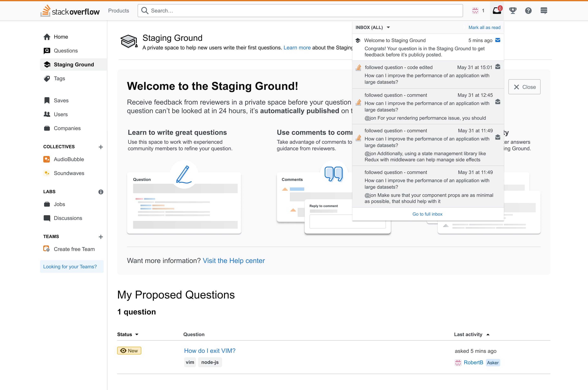The image size is (588, 390).
Task: Click the node-js tag
Action: [x=210, y=362]
